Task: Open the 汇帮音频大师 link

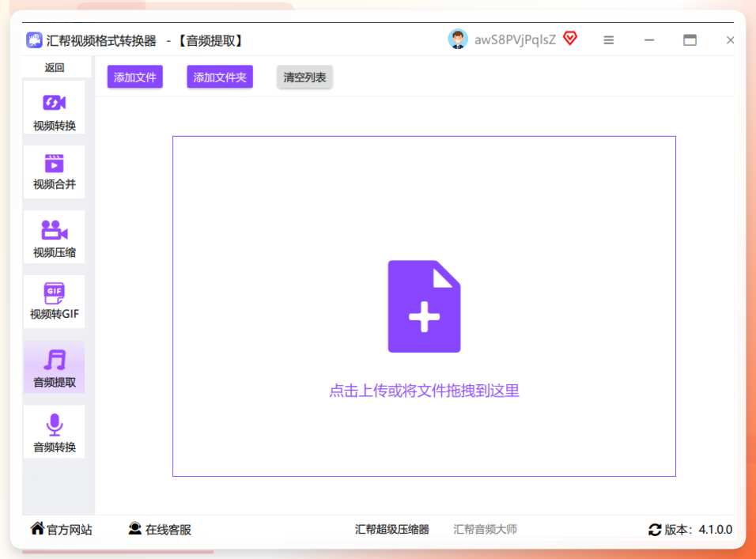Action: click(485, 530)
